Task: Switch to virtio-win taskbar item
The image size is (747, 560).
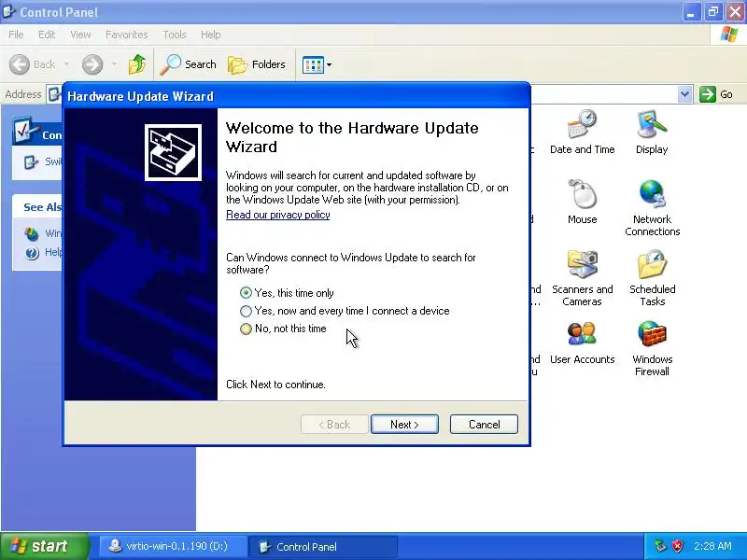Action: click(x=174, y=546)
